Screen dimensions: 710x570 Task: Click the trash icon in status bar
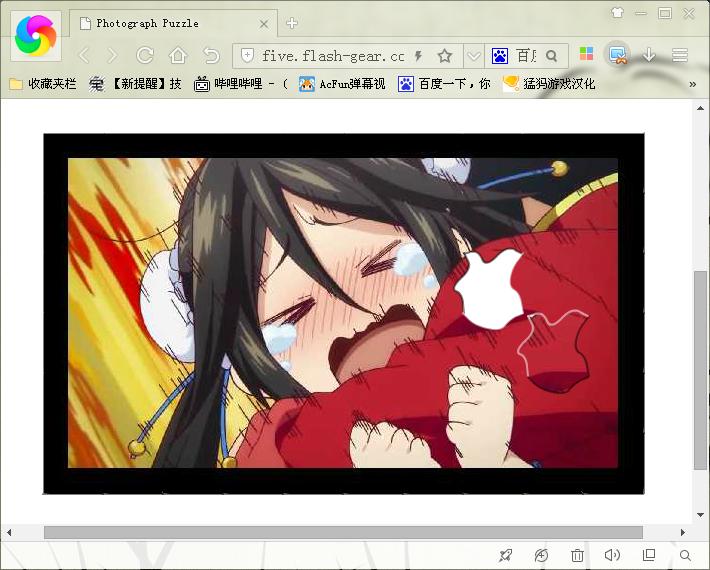[x=577, y=555]
